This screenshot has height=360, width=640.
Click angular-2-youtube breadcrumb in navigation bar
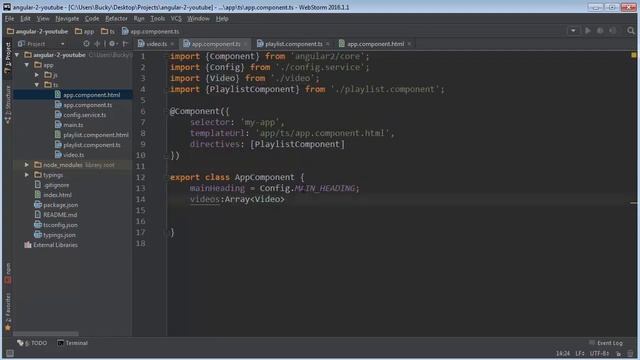pos(38,31)
